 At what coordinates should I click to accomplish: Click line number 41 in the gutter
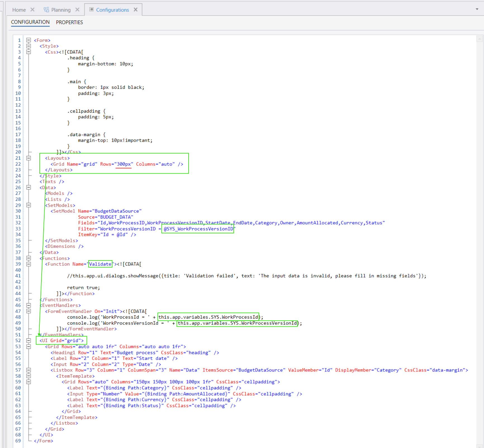18,276
